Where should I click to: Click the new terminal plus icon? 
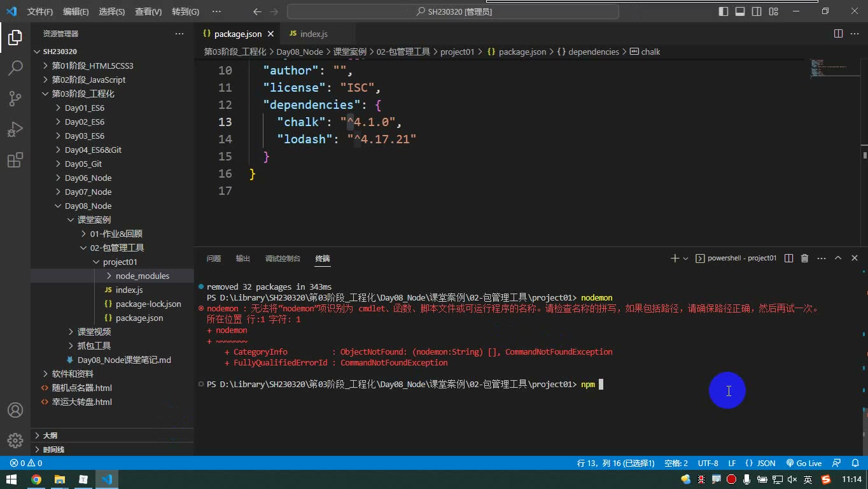point(675,258)
